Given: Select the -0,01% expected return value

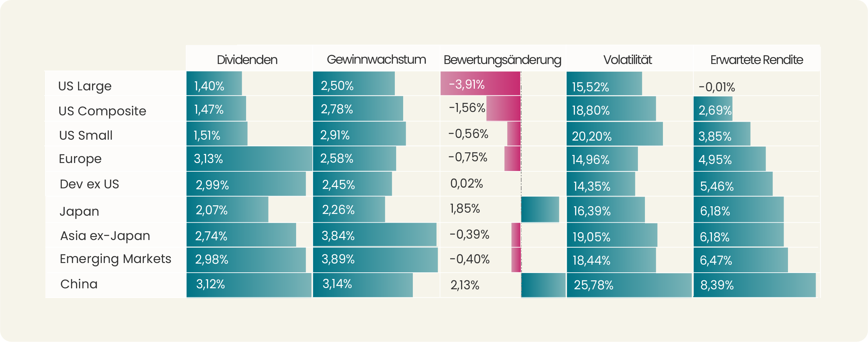Looking at the screenshot, I should click(x=716, y=87).
